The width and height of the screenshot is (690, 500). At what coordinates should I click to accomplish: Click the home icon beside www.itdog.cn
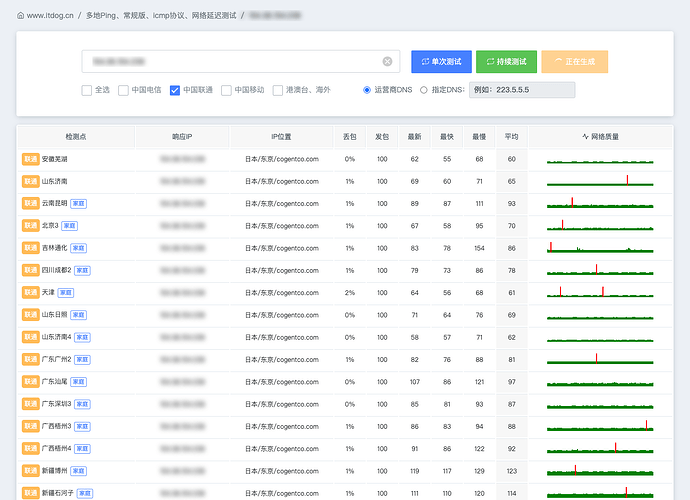[20, 15]
